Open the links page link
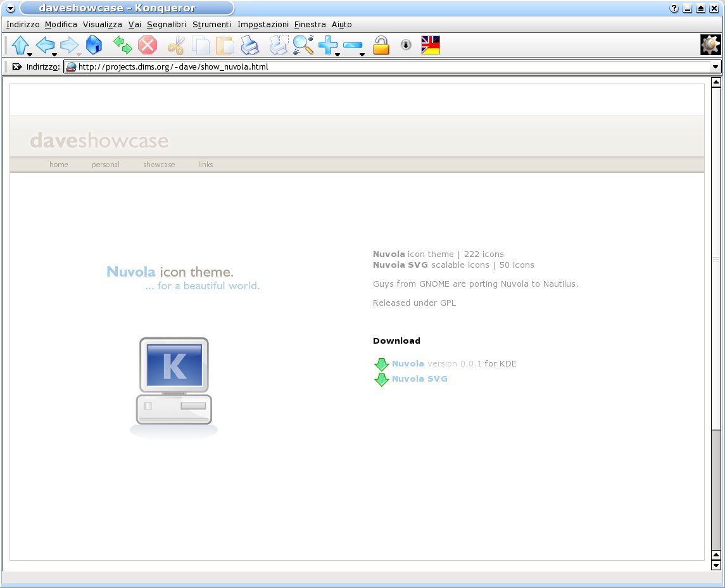 (x=206, y=165)
